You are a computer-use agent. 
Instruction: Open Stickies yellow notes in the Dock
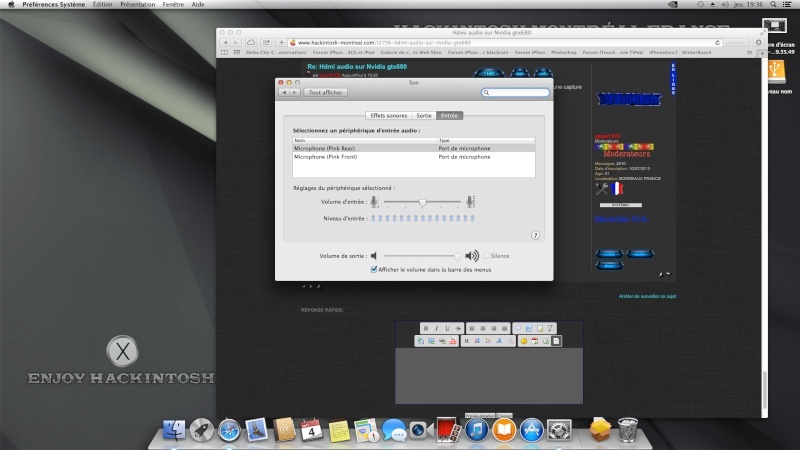(339, 430)
